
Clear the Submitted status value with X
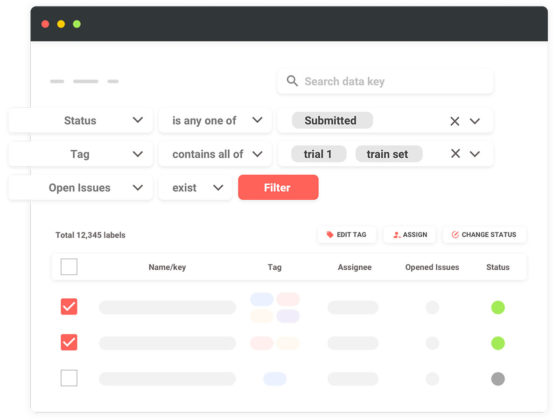(x=455, y=121)
